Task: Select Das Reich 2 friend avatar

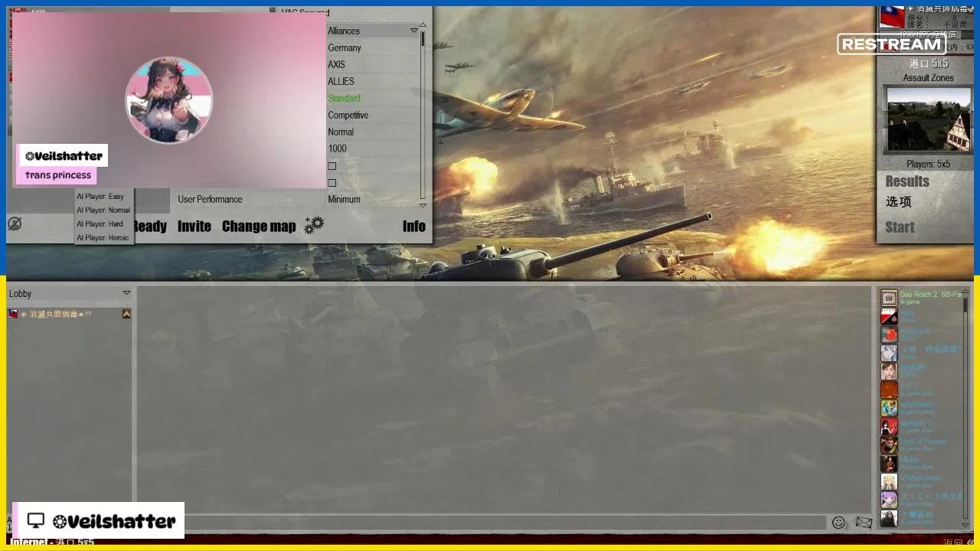Action: point(889,298)
